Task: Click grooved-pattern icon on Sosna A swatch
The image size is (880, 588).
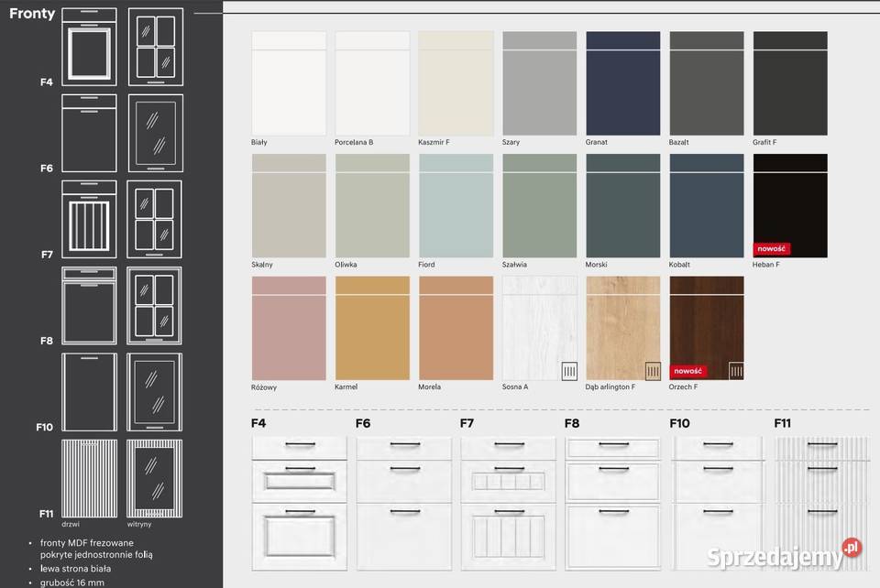Action: tap(569, 371)
